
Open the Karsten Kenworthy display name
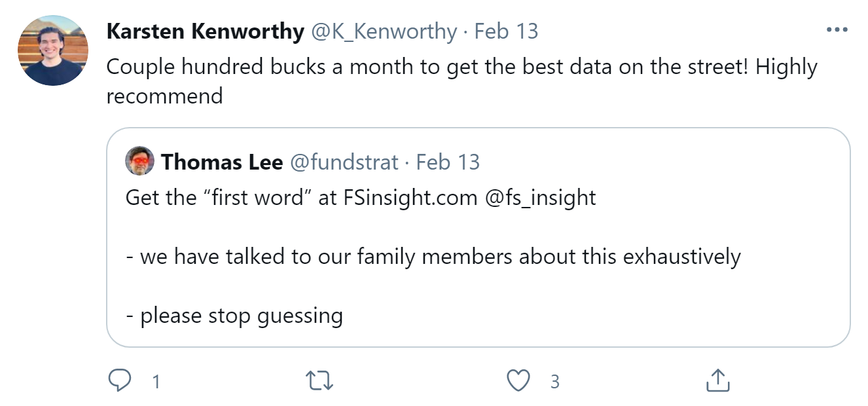pyautogui.click(x=205, y=31)
